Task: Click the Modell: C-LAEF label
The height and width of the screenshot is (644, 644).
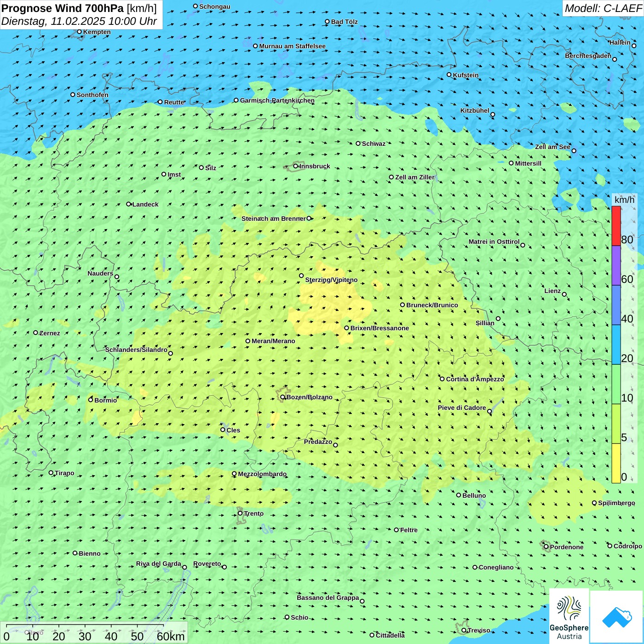Action: click(x=603, y=8)
